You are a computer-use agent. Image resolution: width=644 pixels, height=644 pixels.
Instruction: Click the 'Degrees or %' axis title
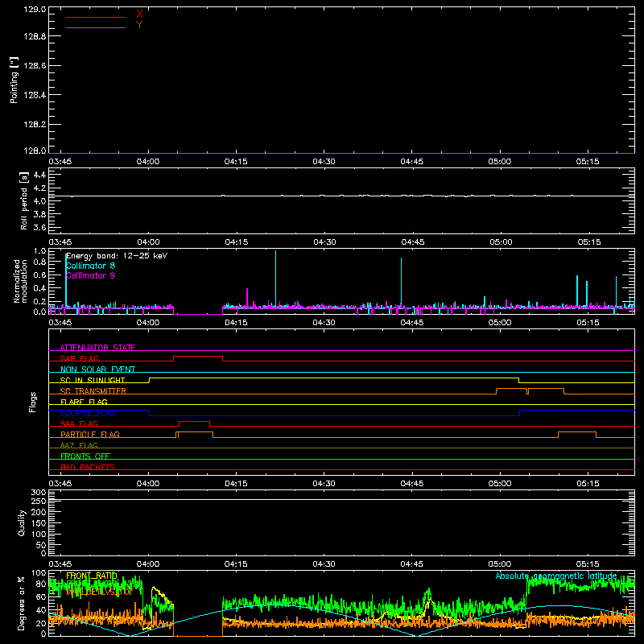click(x=21, y=603)
